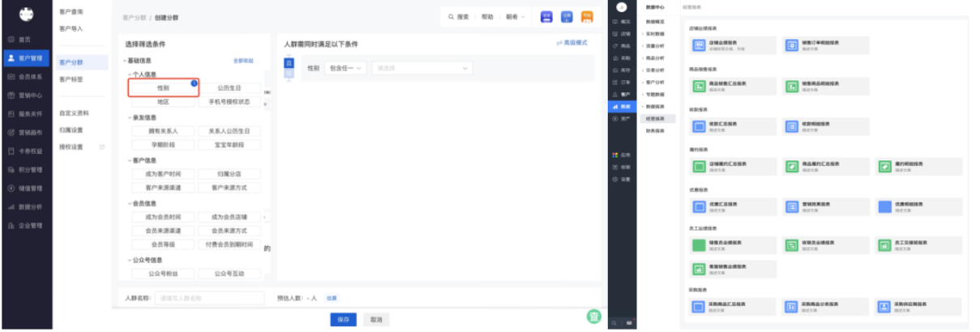Switch to 高级模式
The width and height of the screenshot is (980, 332).
(x=572, y=43)
